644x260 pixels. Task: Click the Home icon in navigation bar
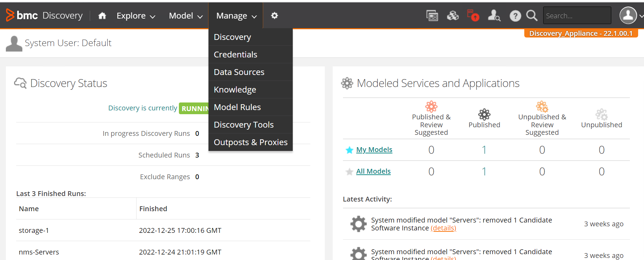coord(102,16)
